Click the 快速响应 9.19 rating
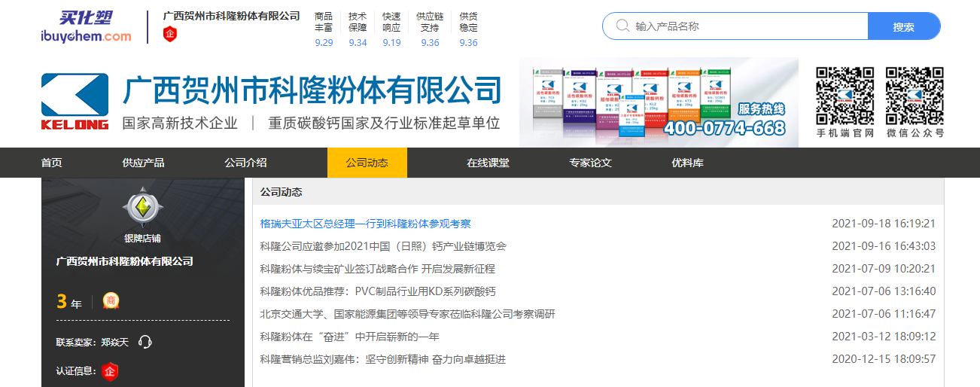980x387 pixels. [x=391, y=29]
